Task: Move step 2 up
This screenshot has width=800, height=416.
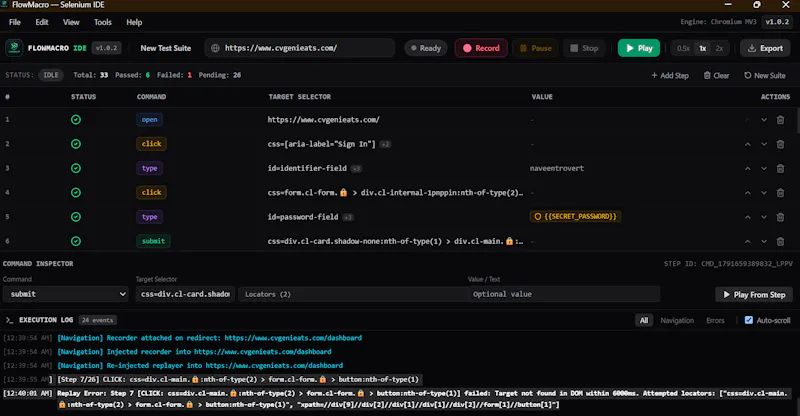Action: click(x=747, y=144)
